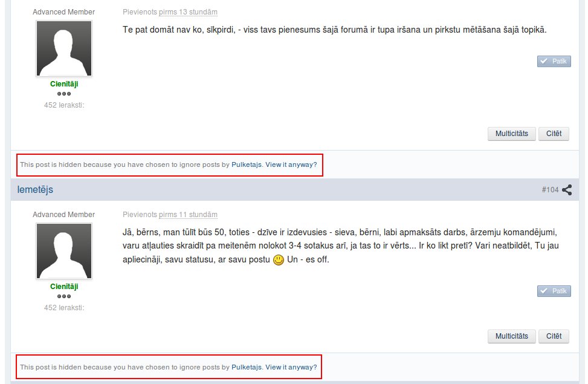Reveal the hidden post below post #104
The image size is (588, 384).
[291, 367]
